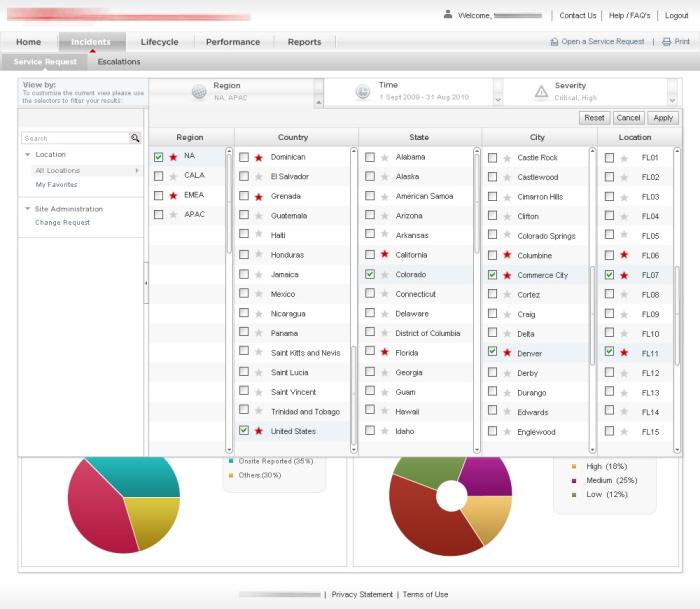Uncheck the United States checkbox
The image size is (700, 609).
click(244, 431)
